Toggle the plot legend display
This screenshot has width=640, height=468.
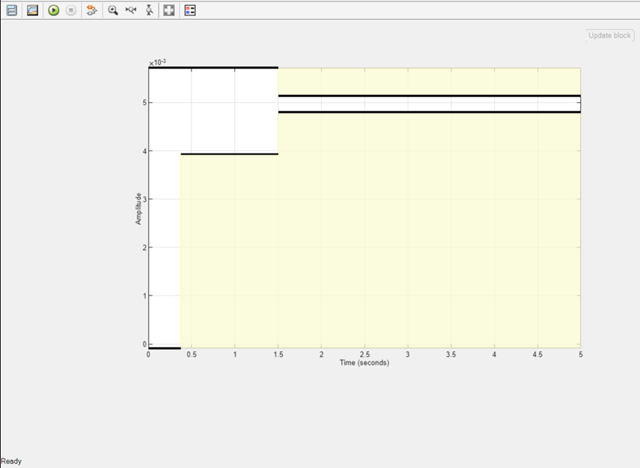[x=190, y=10]
